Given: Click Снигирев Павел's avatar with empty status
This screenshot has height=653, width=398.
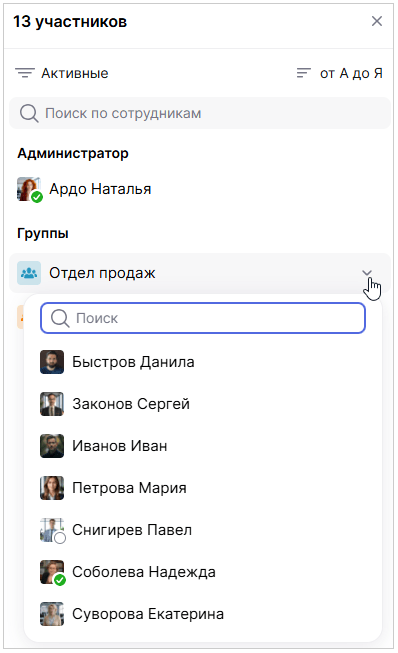Looking at the screenshot, I should (x=52, y=530).
